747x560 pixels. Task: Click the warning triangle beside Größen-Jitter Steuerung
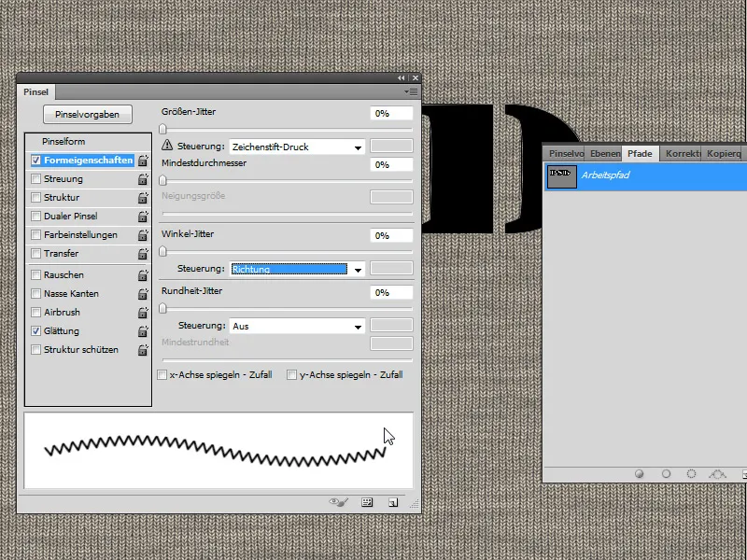[167, 145]
